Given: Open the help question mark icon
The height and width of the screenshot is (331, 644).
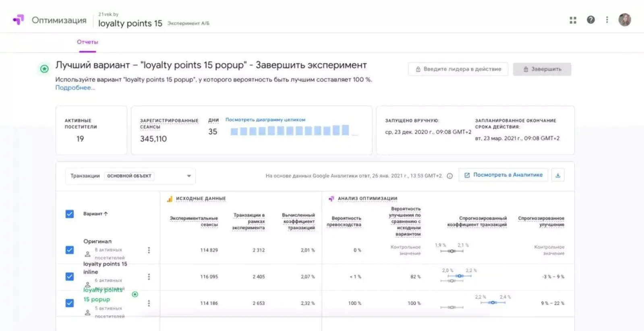Looking at the screenshot, I should 590,20.
